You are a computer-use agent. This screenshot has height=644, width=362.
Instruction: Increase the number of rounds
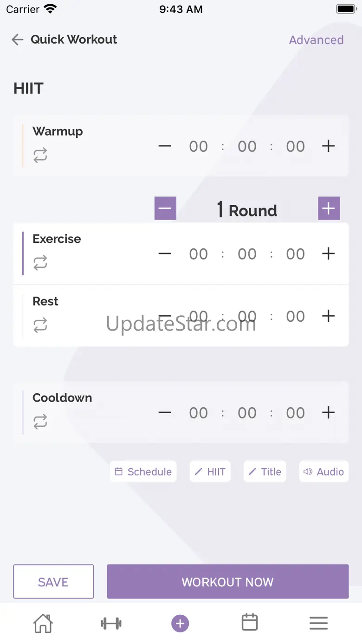(x=329, y=208)
